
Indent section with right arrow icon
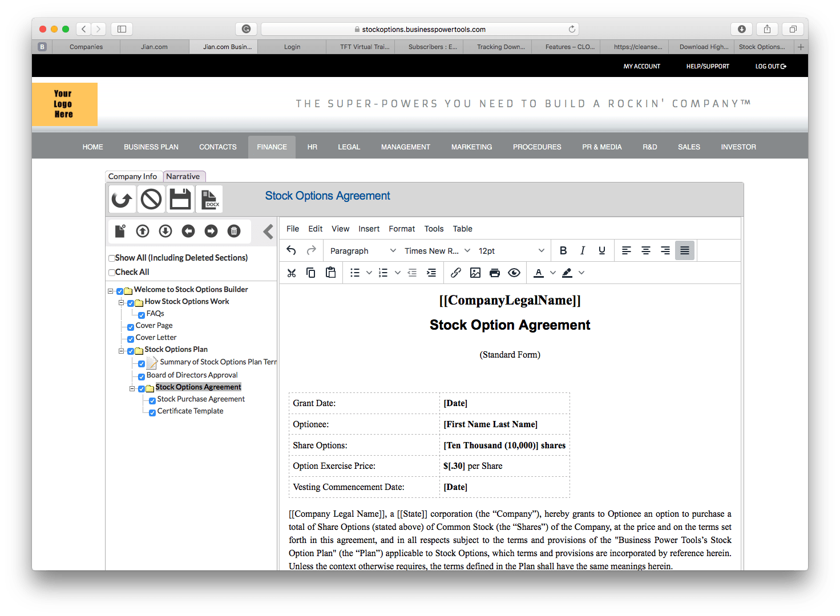pyautogui.click(x=211, y=231)
